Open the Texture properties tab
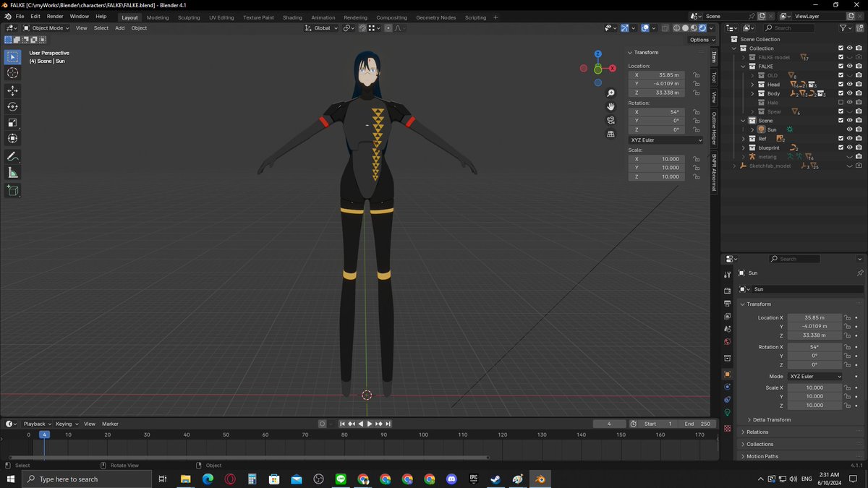This screenshot has width=868, height=488. tap(727, 428)
